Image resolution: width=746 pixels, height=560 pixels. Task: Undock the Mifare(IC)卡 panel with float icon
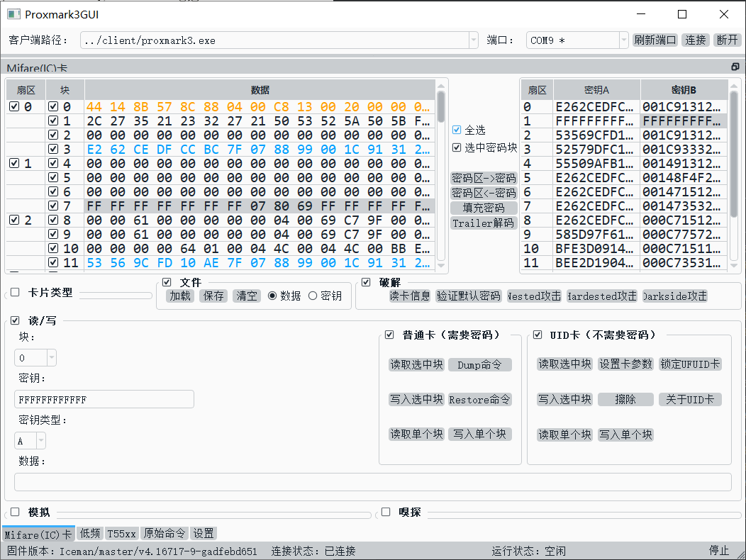[x=735, y=67]
